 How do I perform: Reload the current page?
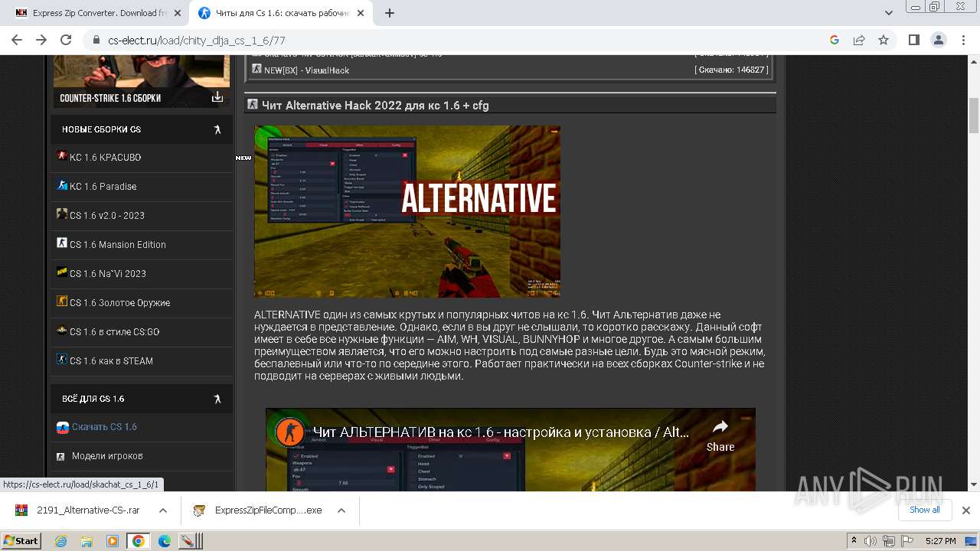tap(66, 40)
